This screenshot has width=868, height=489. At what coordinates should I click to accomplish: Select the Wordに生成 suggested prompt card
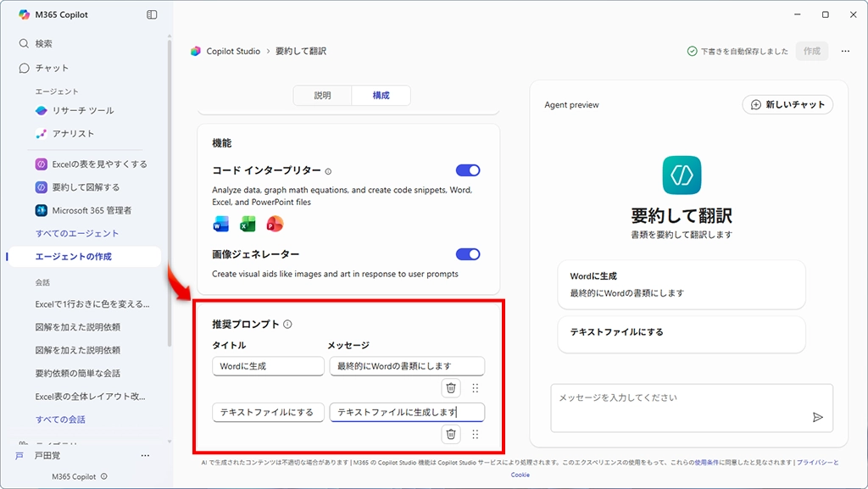tap(682, 285)
